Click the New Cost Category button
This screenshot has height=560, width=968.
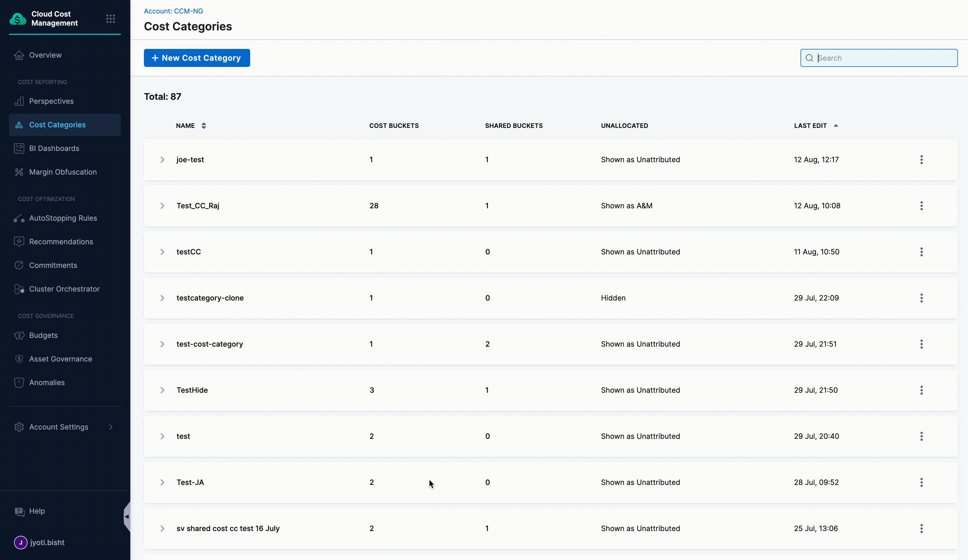pos(197,58)
